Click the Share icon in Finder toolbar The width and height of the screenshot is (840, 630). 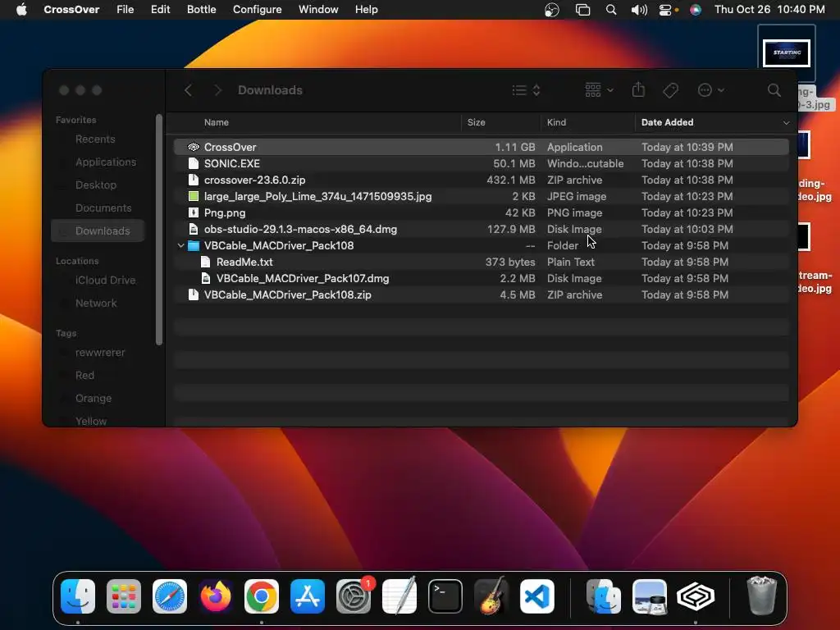(638, 90)
